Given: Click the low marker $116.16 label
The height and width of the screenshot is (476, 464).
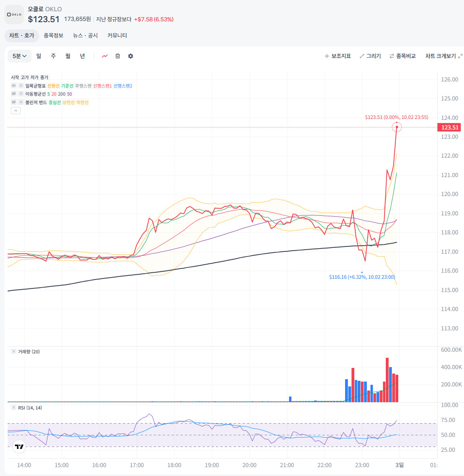Looking at the screenshot, I should click(362, 277).
